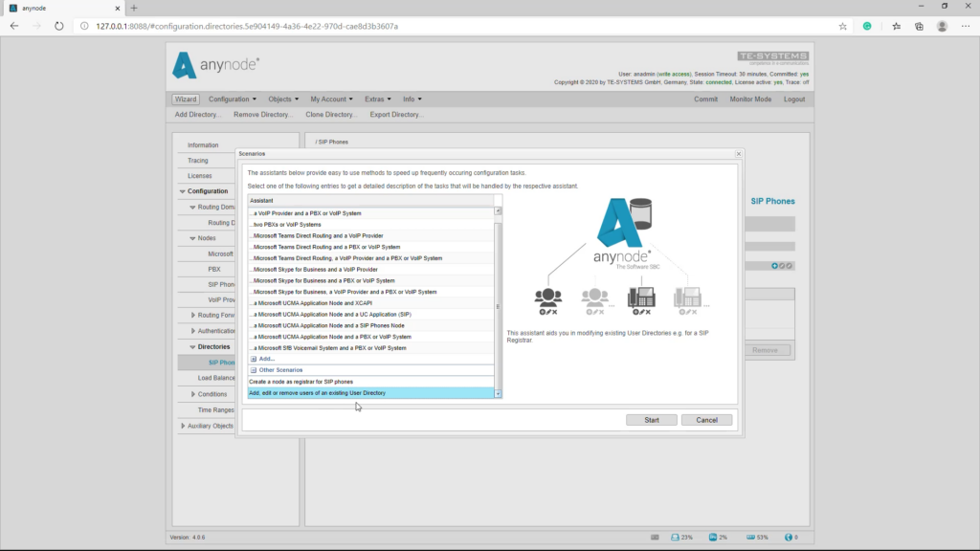The width and height of the screenshot is (980, 551).
Task: Click the 53% status bar icon
Action: (750, 538)
